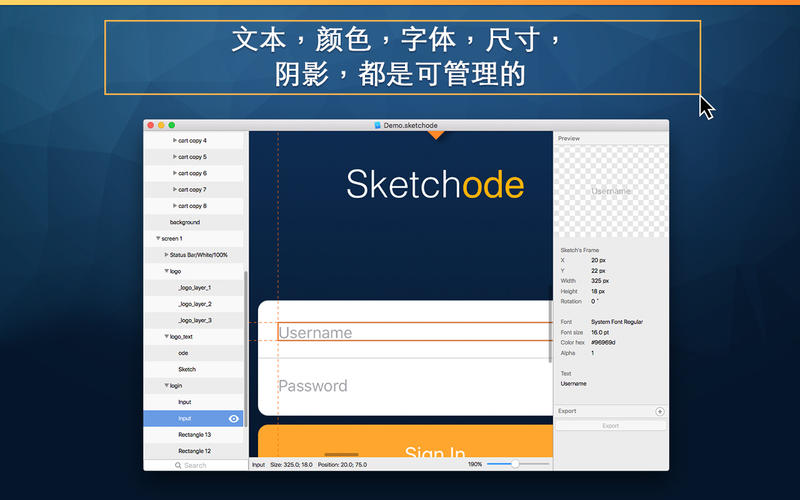The height and width of the screenshot is (500, 800).
Task: Expand the cart copy 7 group
Action: coord(174,189)
